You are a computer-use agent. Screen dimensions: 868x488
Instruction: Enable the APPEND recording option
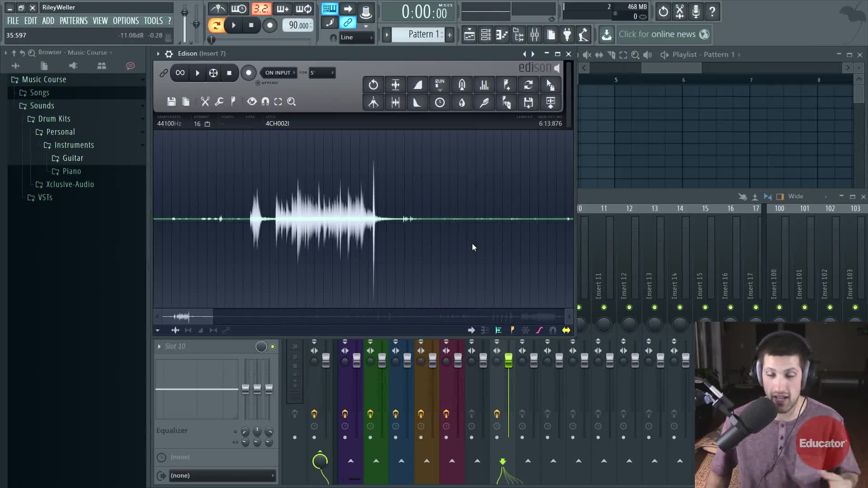[x=258, y=83]
